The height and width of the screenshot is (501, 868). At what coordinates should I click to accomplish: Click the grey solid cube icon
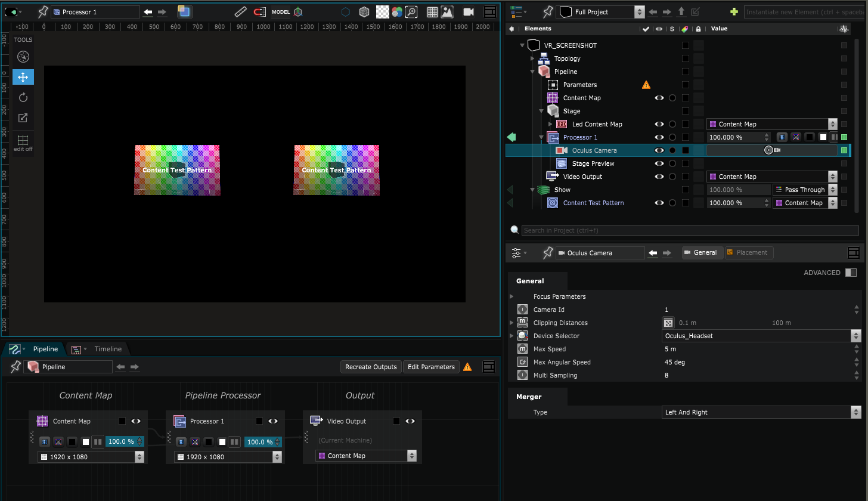pos(364,12)
